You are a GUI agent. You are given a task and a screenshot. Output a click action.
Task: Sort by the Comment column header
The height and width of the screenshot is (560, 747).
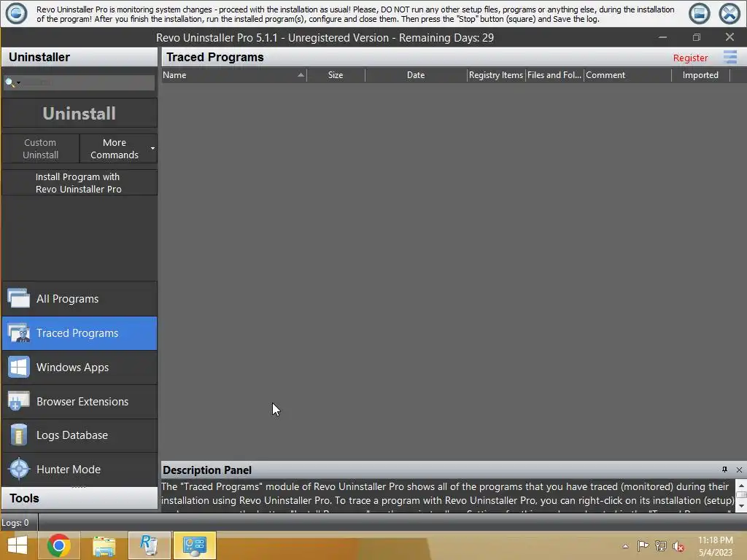point(627,75)
